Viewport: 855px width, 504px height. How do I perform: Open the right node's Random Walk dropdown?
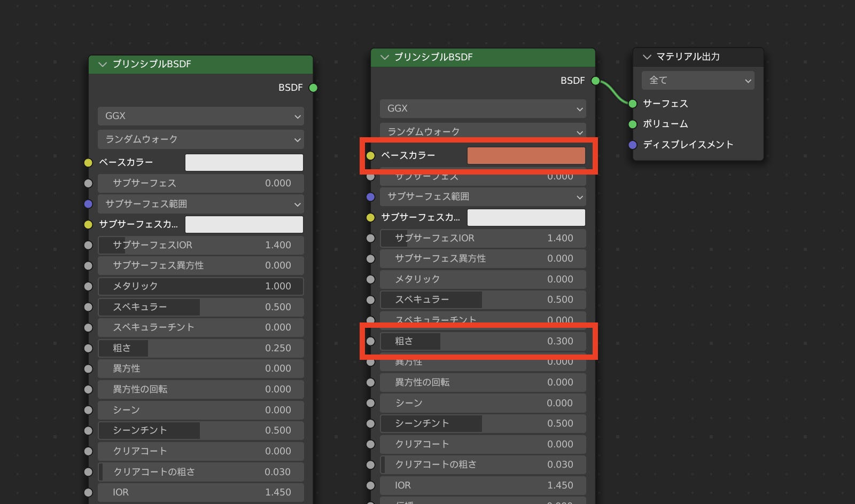click(483, 131)
